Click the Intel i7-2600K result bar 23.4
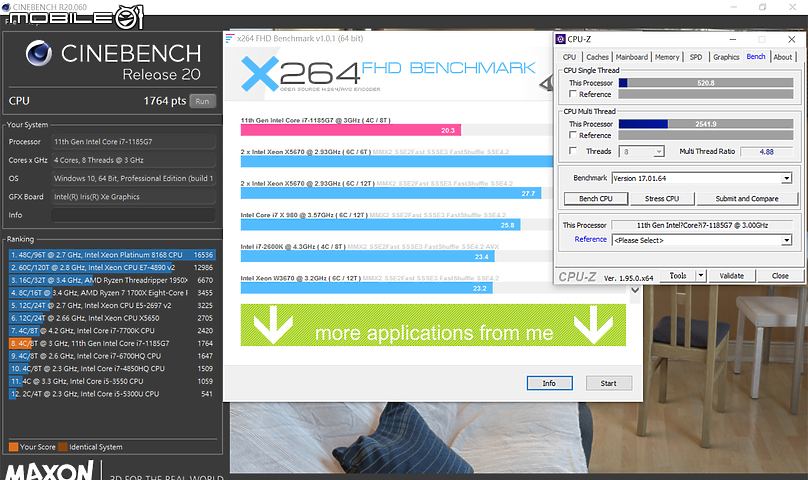808x480 pixels. (x=367, y=256)
